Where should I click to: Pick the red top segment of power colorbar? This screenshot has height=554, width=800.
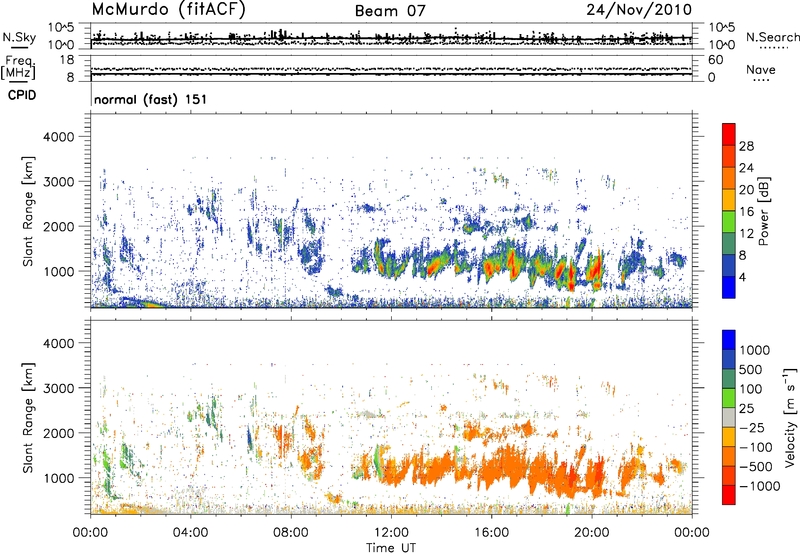coord(729,134)
